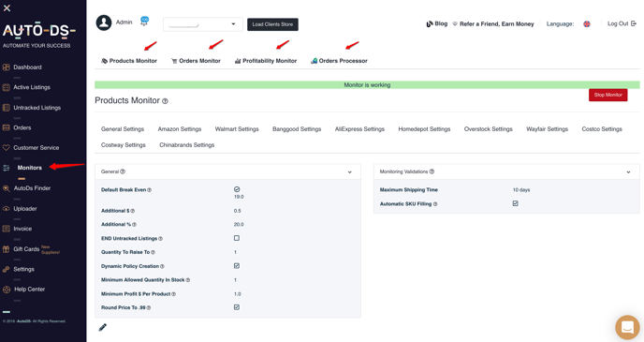The width and height of the screenshot is (644, 342).
Task: Open Homedepot Settings tab
Action: [x=424, y=129]
